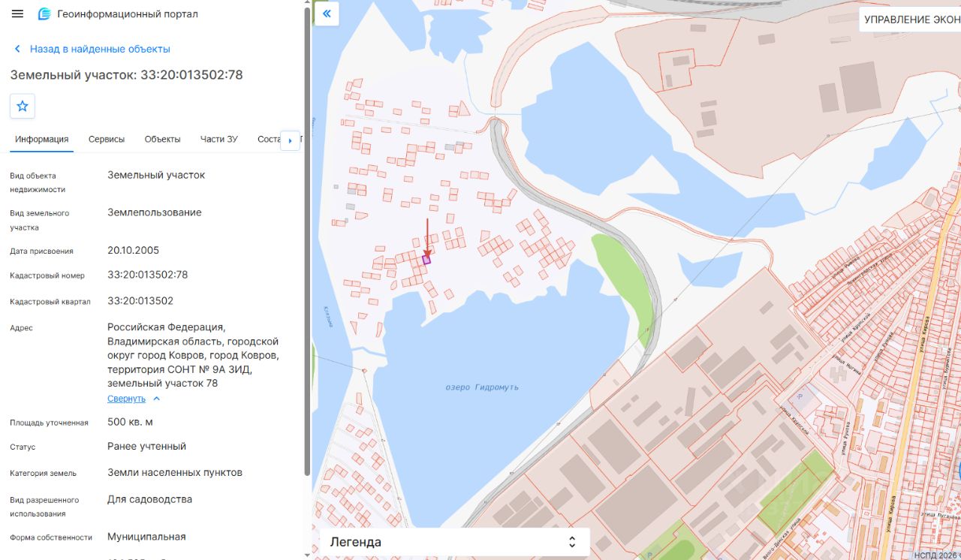
Task: Click the Статус field label
Action: (x=23, y=447)
